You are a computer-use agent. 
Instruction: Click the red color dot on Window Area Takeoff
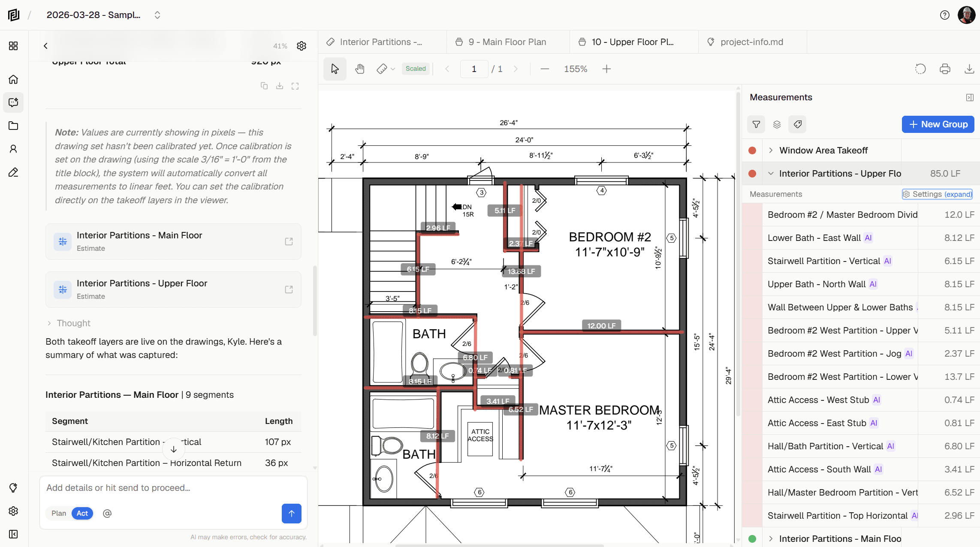coord(753,150)
